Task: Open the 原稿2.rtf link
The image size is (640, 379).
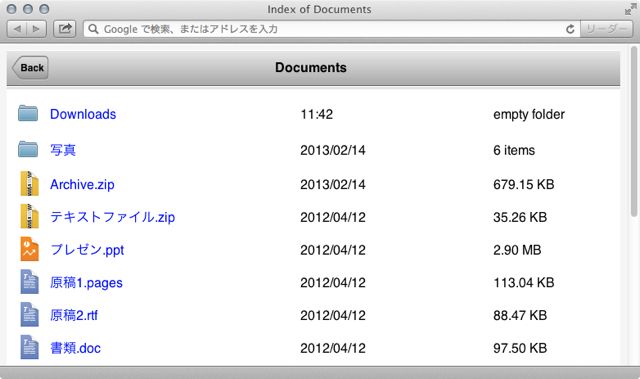Action: click(74, 315)
